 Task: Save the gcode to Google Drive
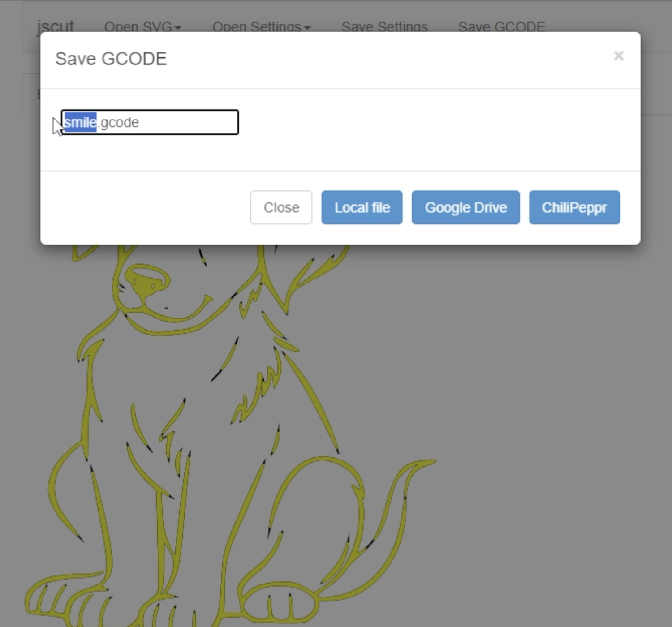tap(466, 207)
